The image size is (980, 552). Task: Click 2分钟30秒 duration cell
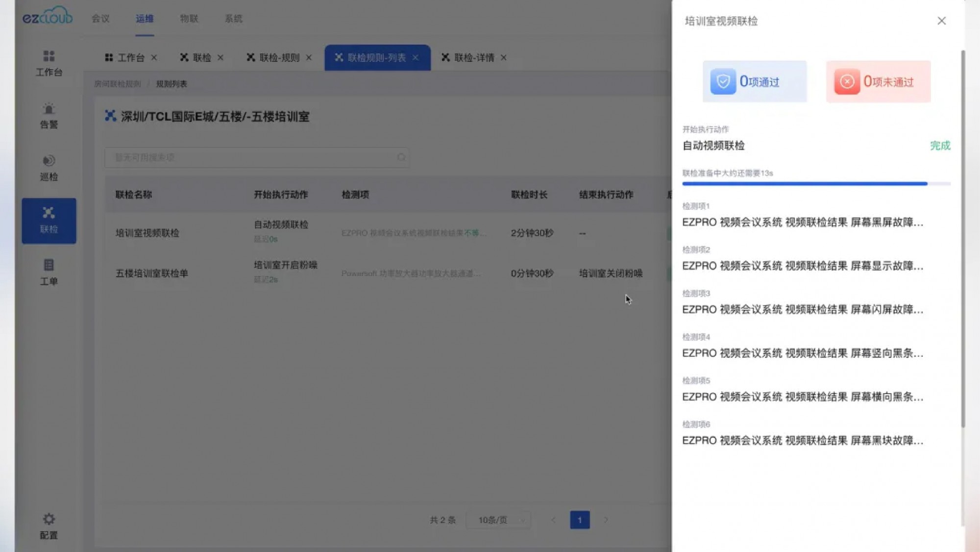pyautogui.click(x=532, y=233)
